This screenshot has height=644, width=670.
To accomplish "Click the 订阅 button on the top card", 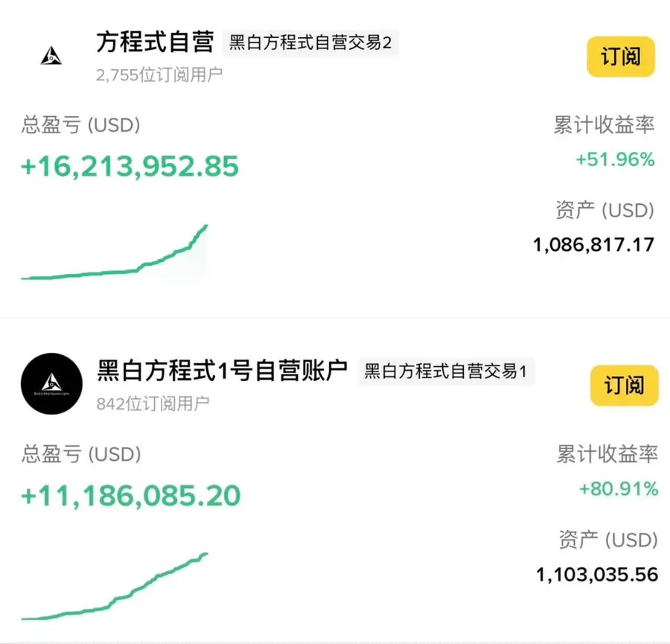I will pyautogui.click(x=620, y=56).
